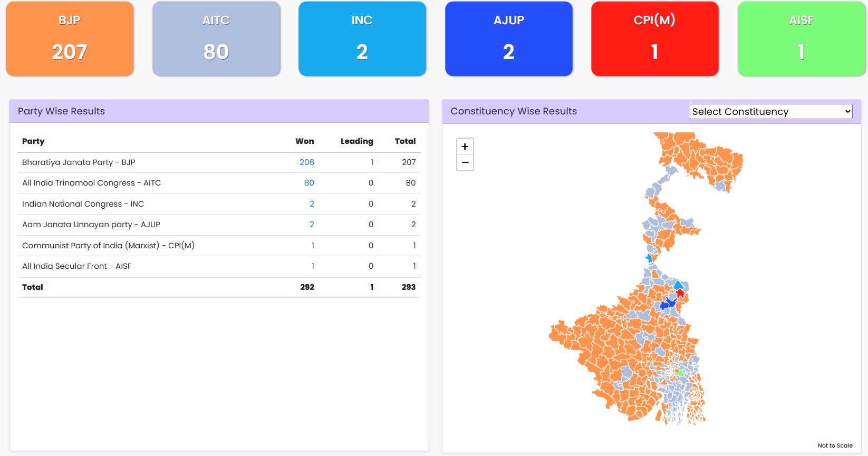Click the green AISF constituency on map

679,373
